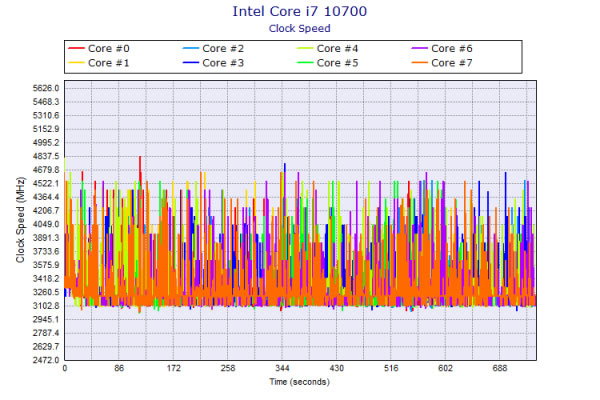The image size is (600, 400).
Task: Click the Core #0 red legend swatch
Action: (x=76, y=49)
